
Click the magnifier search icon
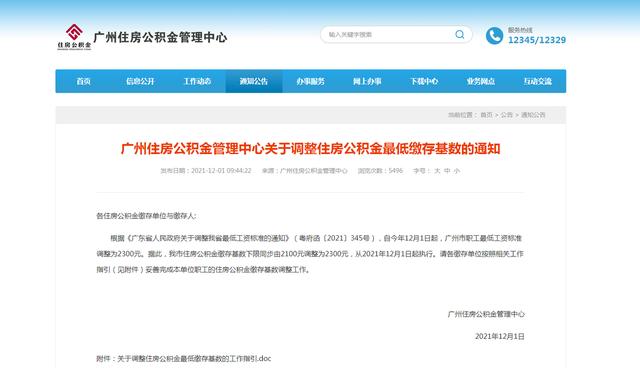pos(460,35)
